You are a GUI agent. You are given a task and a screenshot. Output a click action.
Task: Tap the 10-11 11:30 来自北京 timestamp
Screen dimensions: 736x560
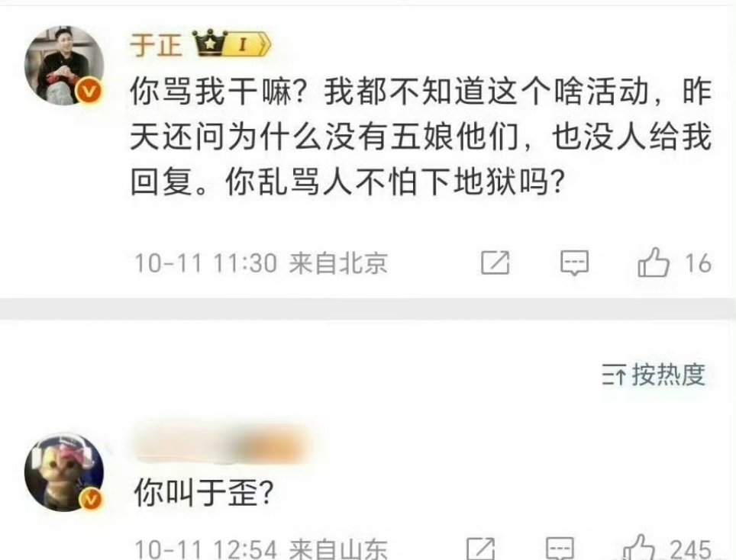point(261,263)
